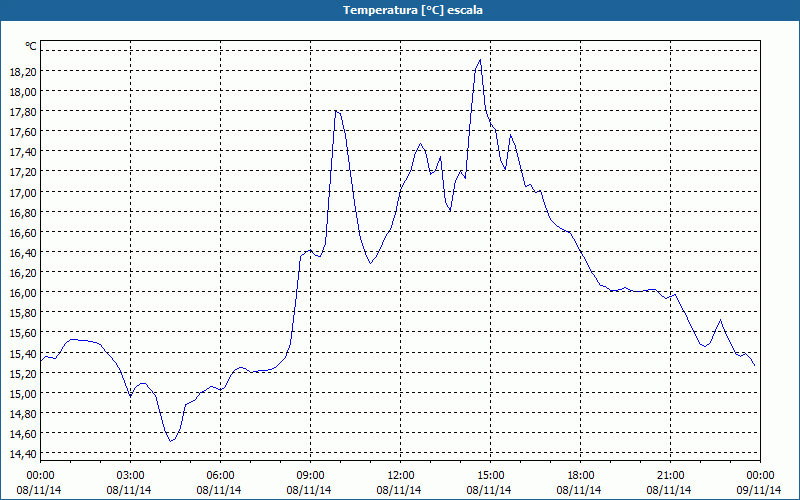Click the °C unit label
The width and height of the screenshot is (800, 500).
pos(31,46)
